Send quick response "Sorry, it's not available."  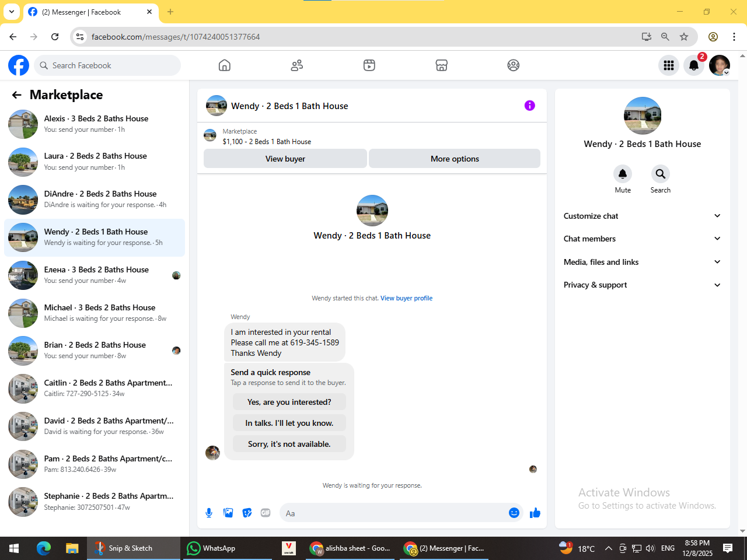pos(289,444)
